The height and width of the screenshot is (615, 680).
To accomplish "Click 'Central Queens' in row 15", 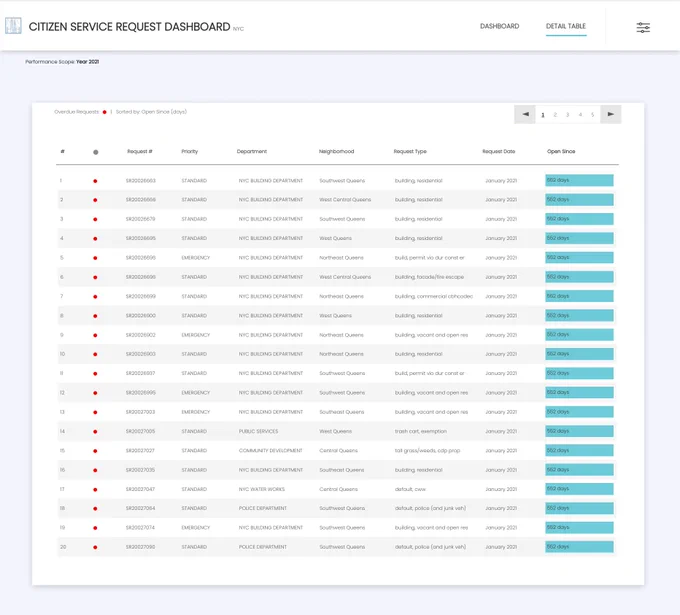I will 338,451.
